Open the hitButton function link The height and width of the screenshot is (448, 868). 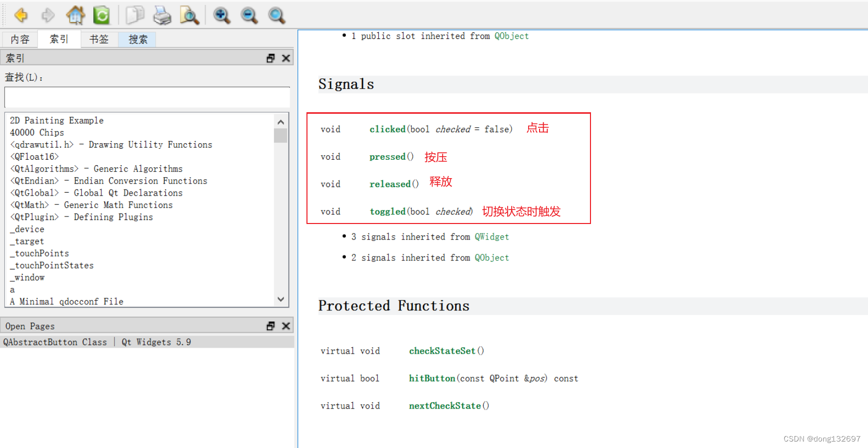coord(432,378)
